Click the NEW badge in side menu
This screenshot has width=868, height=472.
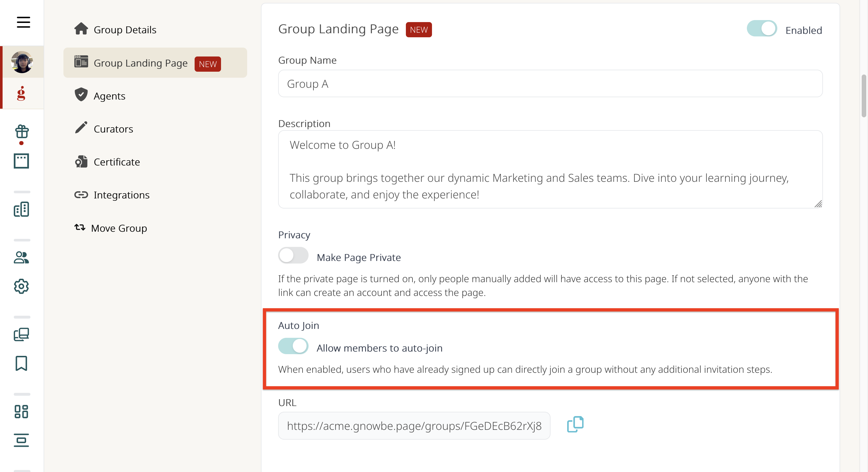[x=208, y=64]
